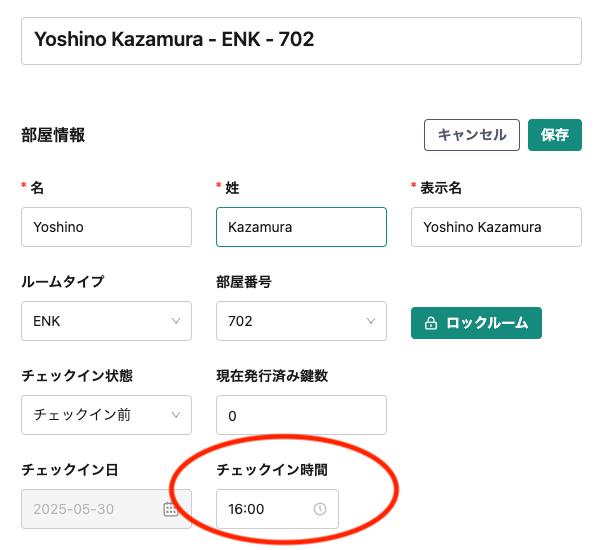Click the green 保存 button
This screenshot has width=611, height=550.
[554, 135]
